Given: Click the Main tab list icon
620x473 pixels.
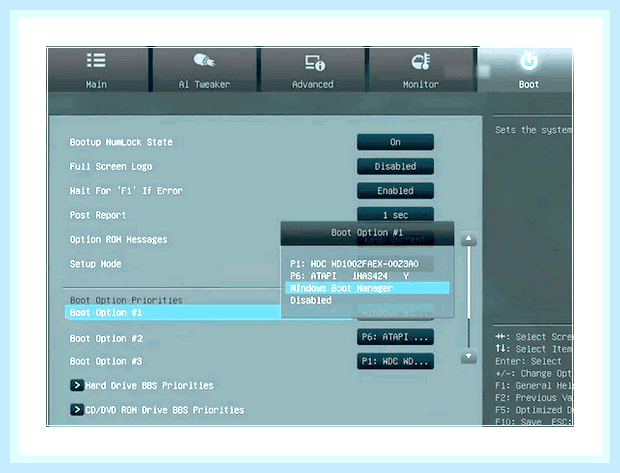Looking at the screenshot, I should coord(96,61).
